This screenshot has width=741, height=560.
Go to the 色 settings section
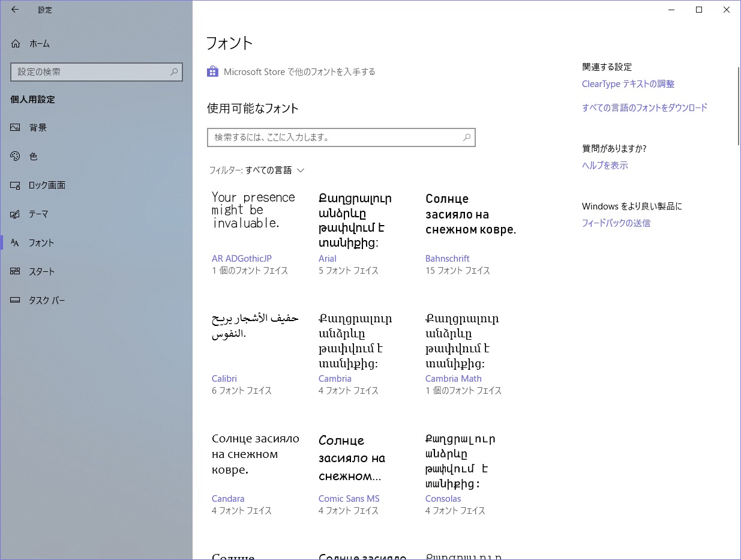[96, 157]
